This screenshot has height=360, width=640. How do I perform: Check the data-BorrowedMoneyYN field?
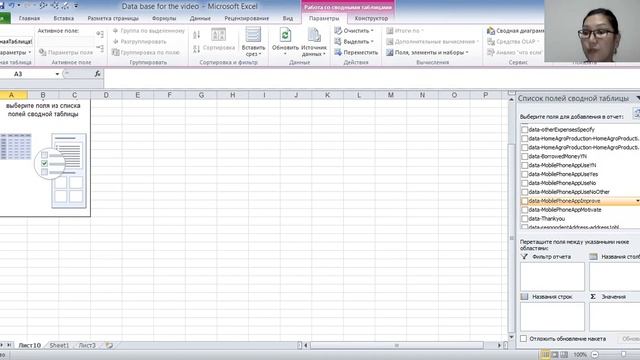(x=524, y=156)
